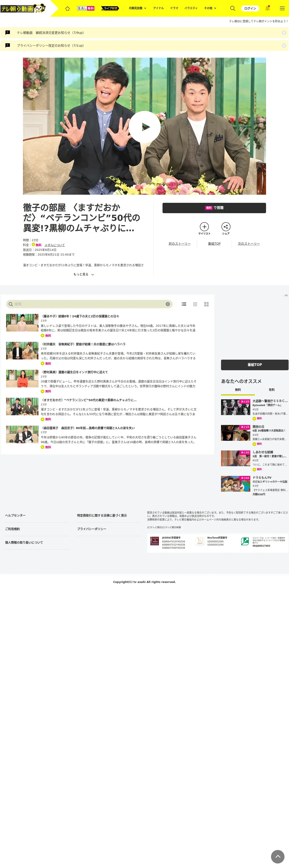Screen dimensions: 289x868
Task: Open 森田富美子 episode title link
Action: [88, 428]
